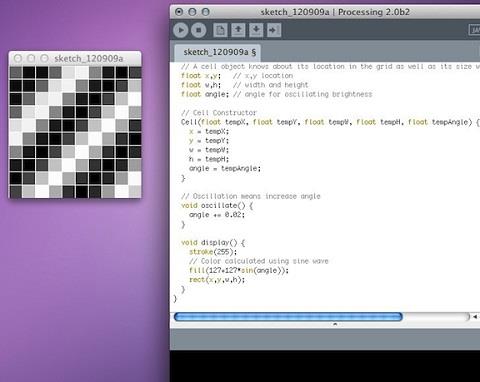480x382 pixels.
Task: Stop the running sketch
Action: tap(199, 30)
